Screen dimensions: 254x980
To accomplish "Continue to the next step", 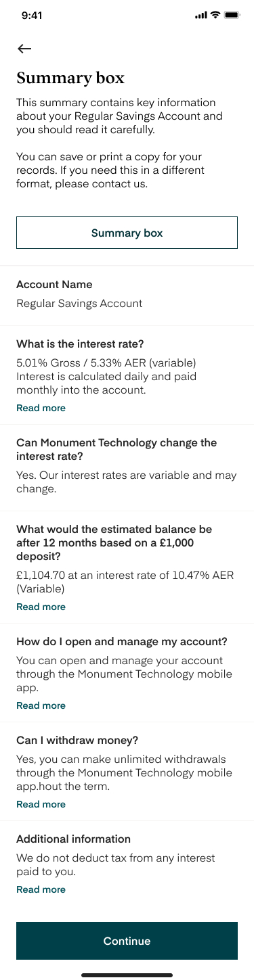I will [127, 941].
